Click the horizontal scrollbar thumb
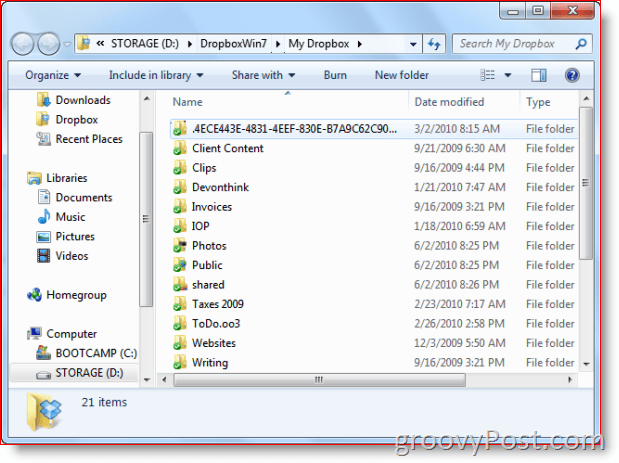The width and height of the screenshot is (619, 463). (x=319, y=380)
